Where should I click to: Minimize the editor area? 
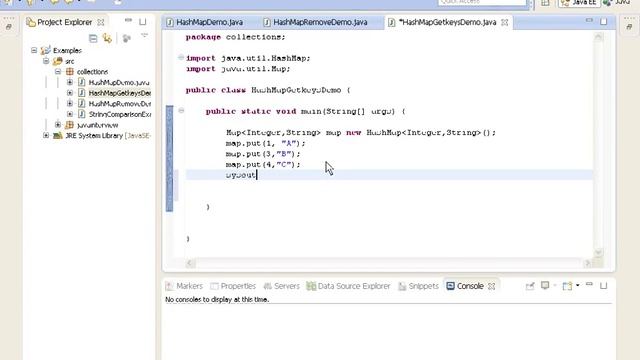589,20
